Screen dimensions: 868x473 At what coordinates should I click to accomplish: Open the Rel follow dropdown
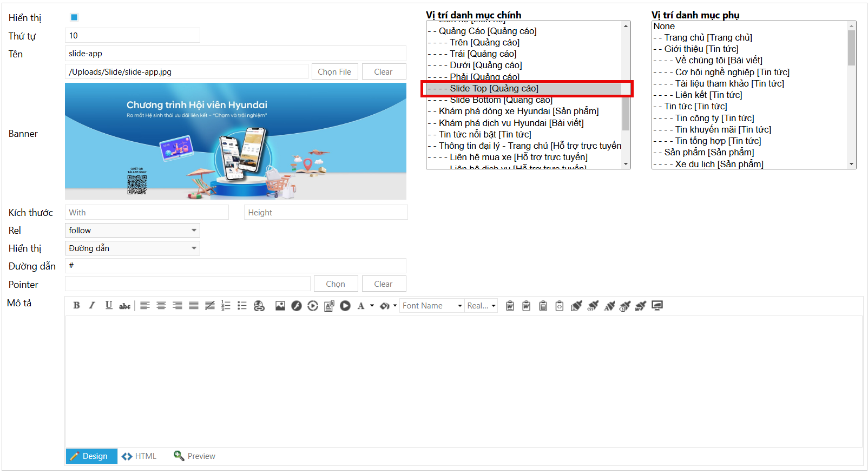coord(133,231)
